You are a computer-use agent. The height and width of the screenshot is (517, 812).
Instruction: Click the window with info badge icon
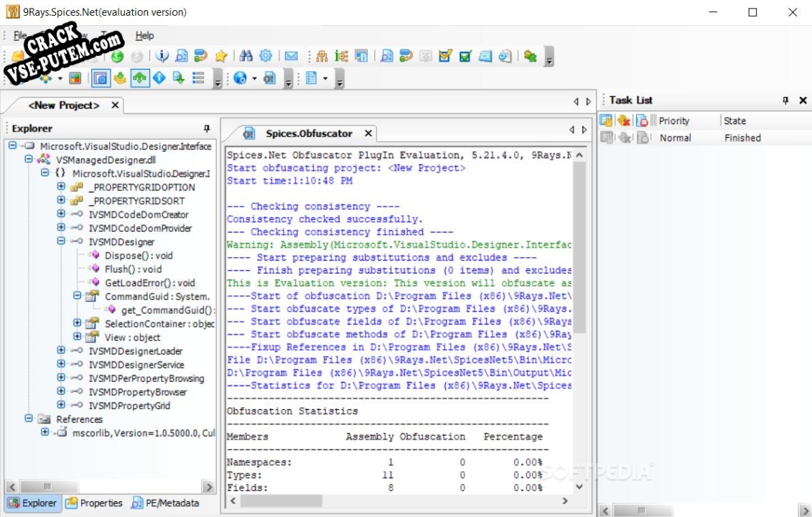tap(361, 56)
